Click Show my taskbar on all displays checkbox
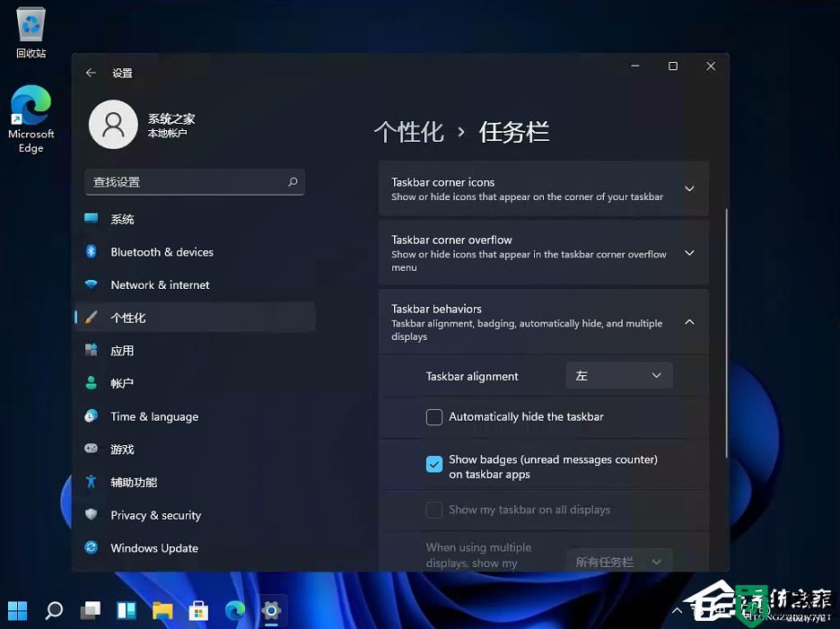Screen dimensions: 840x629 (434, 510)
